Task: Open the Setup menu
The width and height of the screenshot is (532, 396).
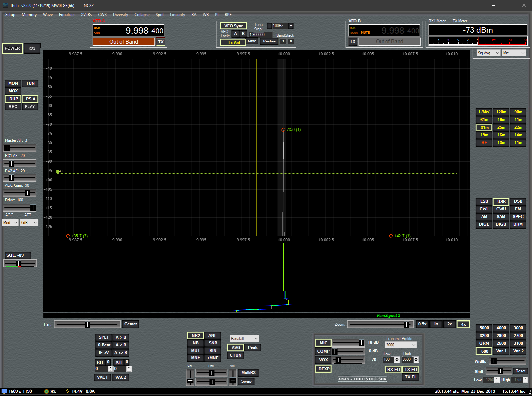Action: coord(10,15)
